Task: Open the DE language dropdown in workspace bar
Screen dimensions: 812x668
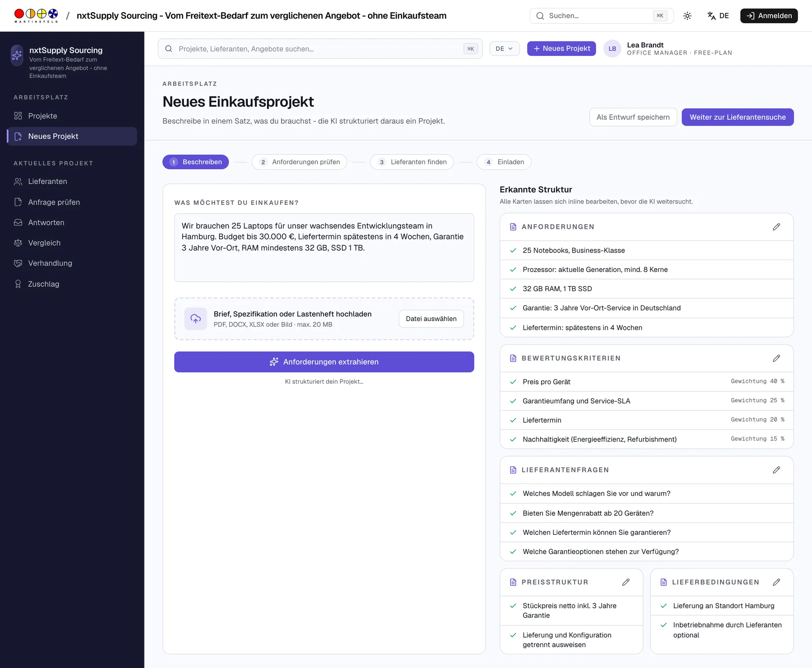Action: click(504, 49)
